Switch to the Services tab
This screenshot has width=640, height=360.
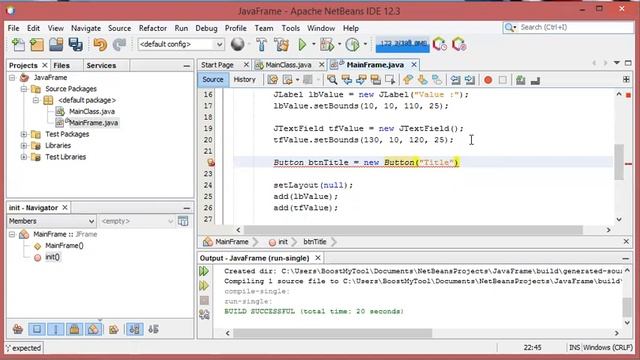101,65
